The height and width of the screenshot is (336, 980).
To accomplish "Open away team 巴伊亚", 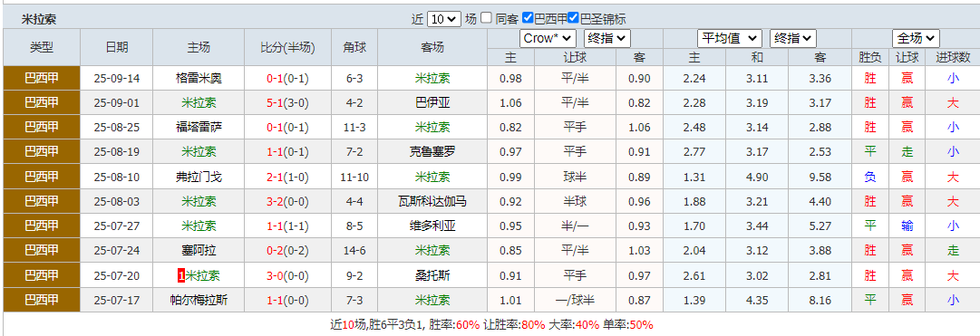I will (x=432, y=103).
